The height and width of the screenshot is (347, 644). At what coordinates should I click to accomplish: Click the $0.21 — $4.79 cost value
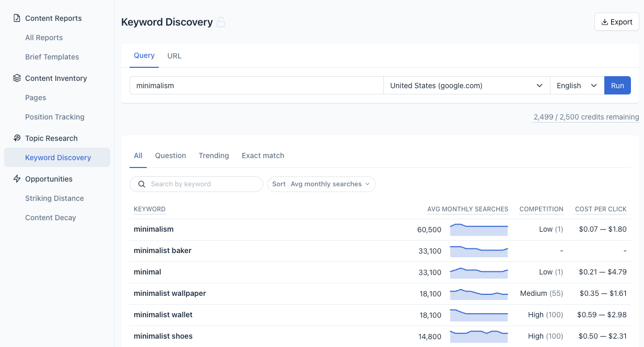(603, 272)
